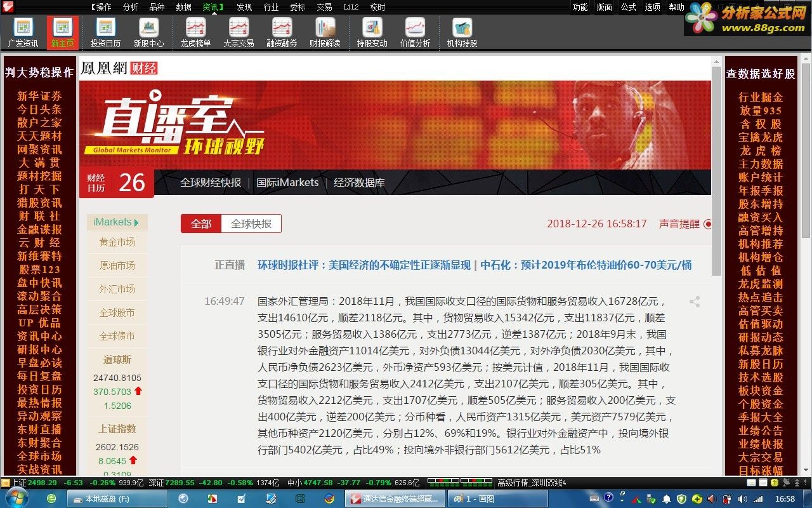Open the 交易 menu

pyautogui.click(x=324, y=7)
